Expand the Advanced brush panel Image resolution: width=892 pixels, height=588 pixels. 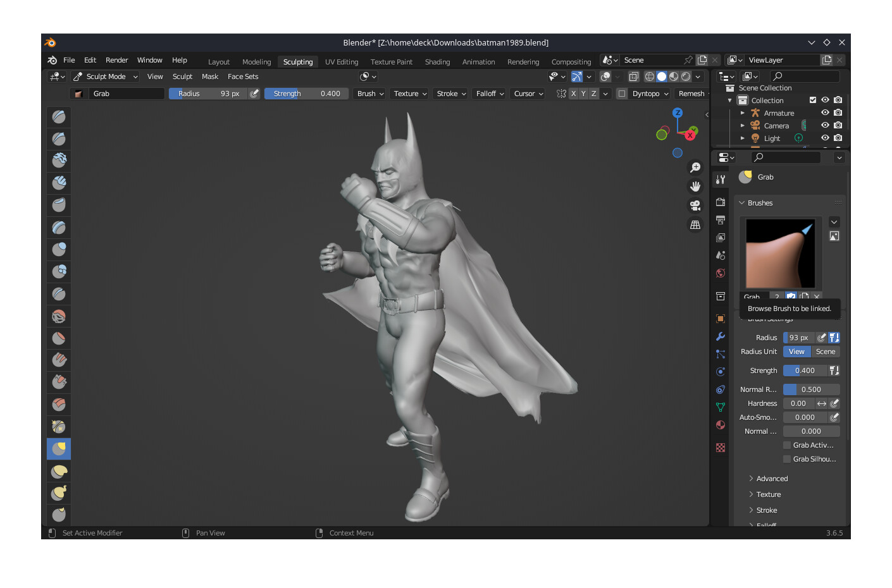[772, 479]
